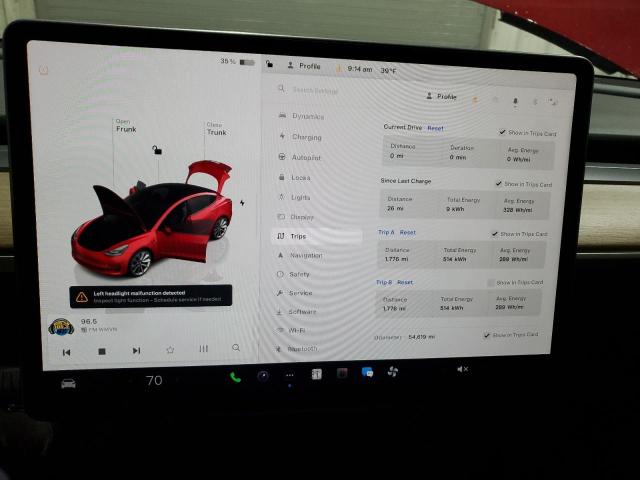Viewport: 640px width, 480px height.
Task: Tap the 9:14 am clock
Action: (360, 69)
